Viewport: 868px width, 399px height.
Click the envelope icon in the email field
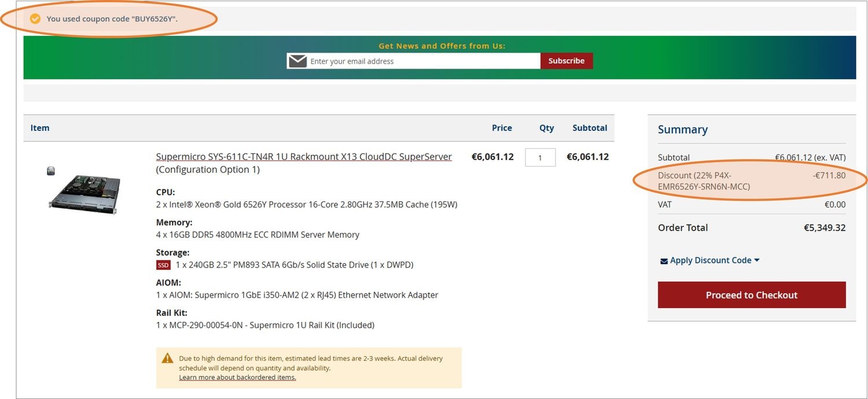[x=297, y=61]
